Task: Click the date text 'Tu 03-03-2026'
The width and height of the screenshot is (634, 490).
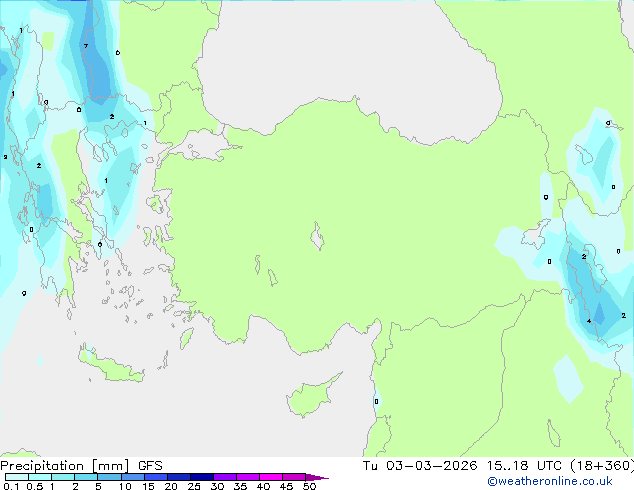Action: point(420,466)
